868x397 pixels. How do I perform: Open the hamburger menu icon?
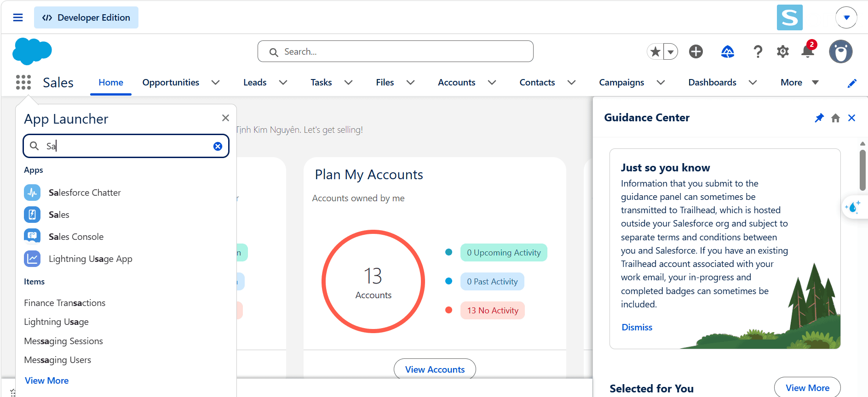click(x=18, y=17)
